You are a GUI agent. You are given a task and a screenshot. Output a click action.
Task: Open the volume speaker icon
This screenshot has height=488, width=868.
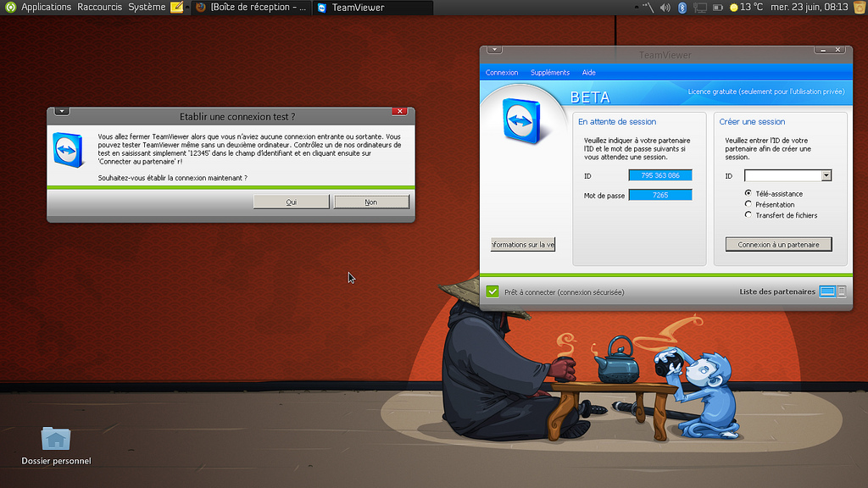tap(665, 7)
